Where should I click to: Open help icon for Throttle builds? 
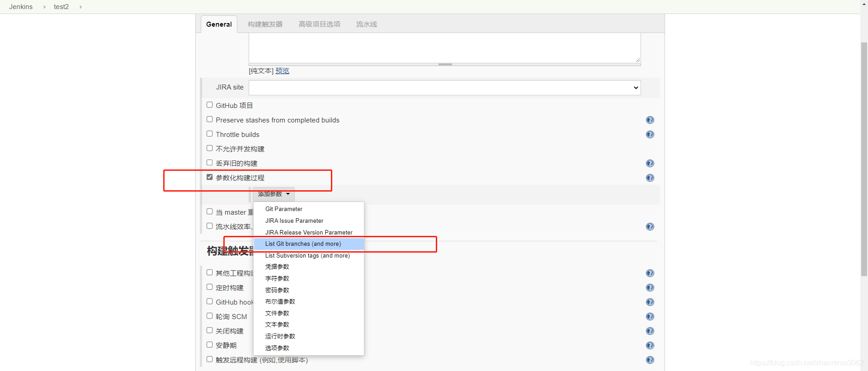(650, 134)
